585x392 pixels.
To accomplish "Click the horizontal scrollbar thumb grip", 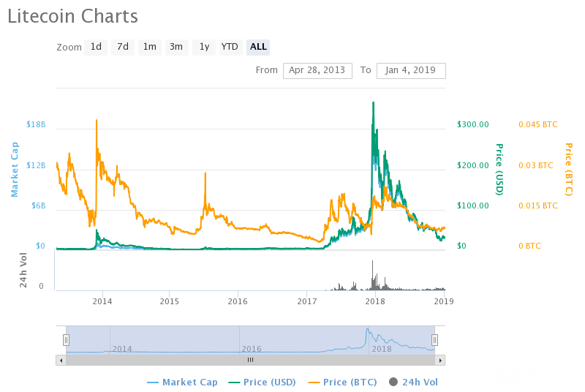I will (250, 360).
